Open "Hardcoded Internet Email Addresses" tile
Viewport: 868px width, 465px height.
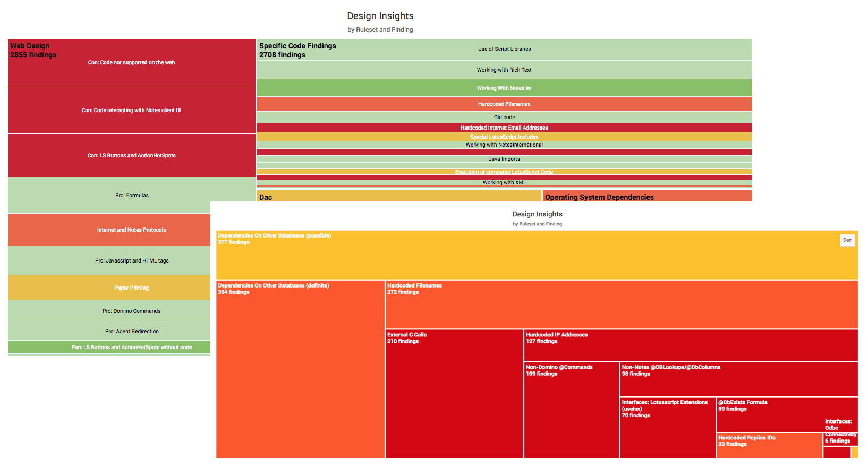pos(504,128)
